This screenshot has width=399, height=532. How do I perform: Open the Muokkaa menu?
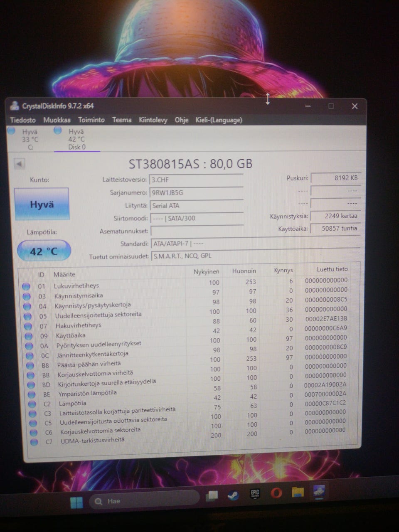[x=57, y=120]
